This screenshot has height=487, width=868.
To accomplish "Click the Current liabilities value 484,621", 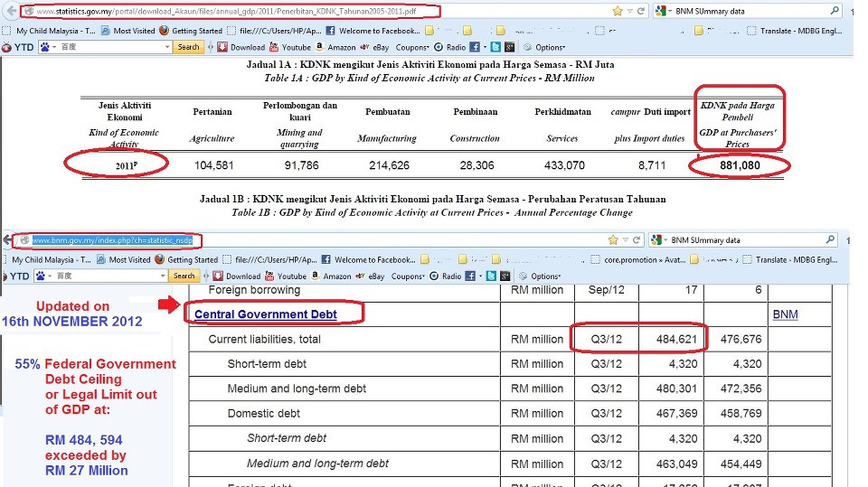I will (676, 339).
